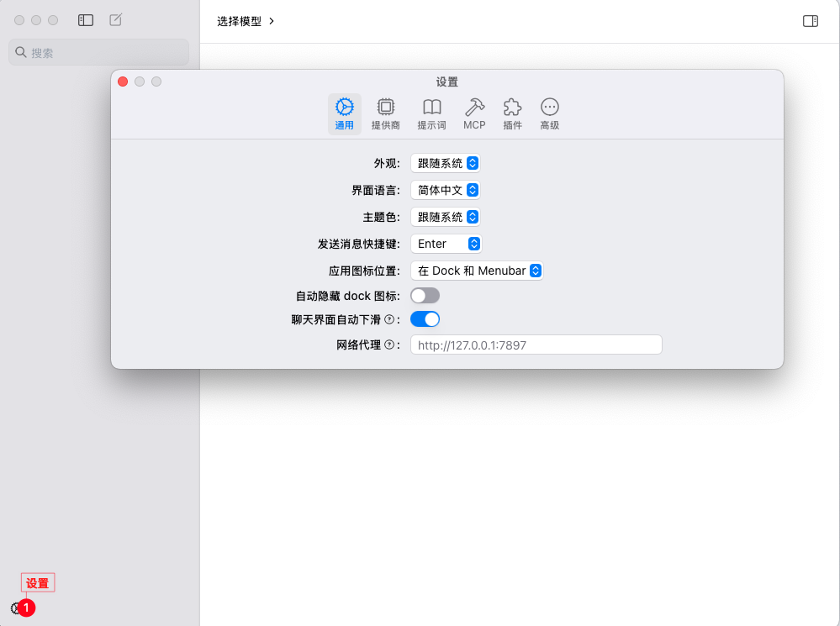The image size is (840, 626).
Task: Open the 提供商 provider settings icon
Action: (x=385, y=108)
